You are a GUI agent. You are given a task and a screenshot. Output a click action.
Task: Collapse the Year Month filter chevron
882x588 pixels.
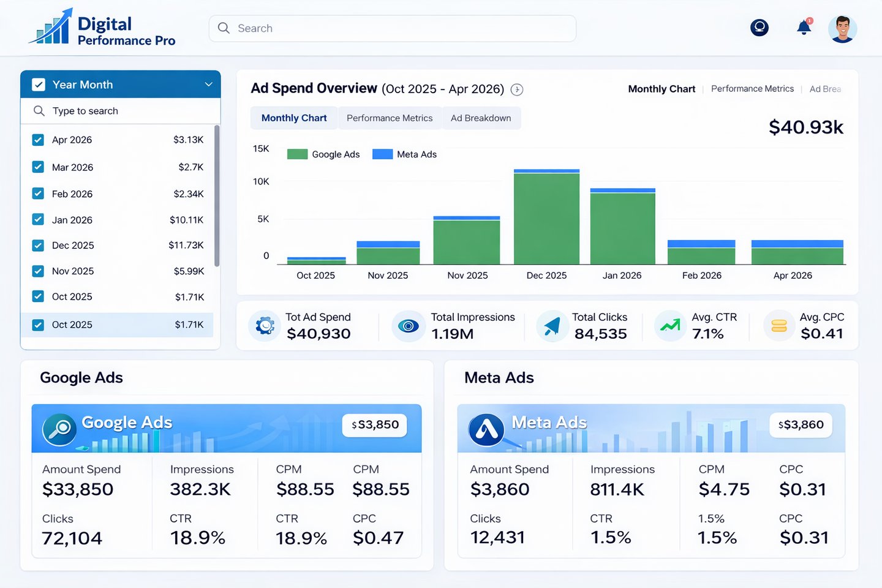click(209, 85)
